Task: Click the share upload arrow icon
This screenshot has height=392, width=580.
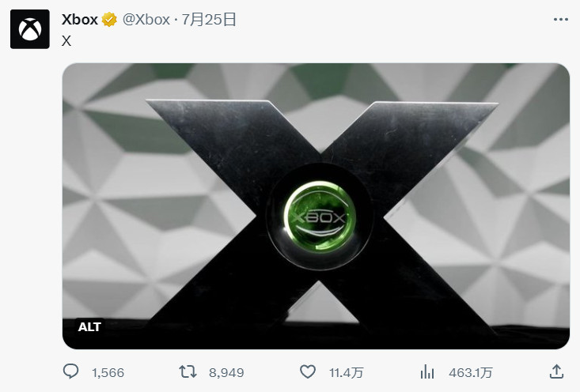Action: coord(556,371)
